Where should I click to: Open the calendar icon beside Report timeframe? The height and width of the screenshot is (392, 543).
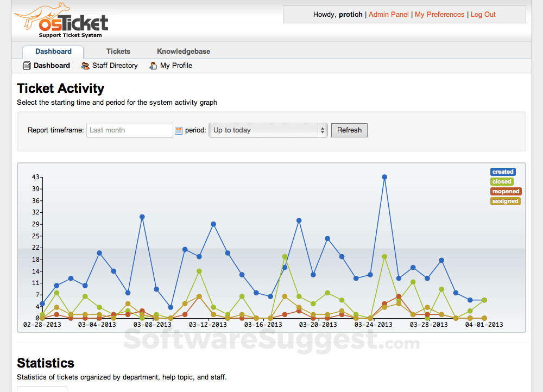(178, 130)
